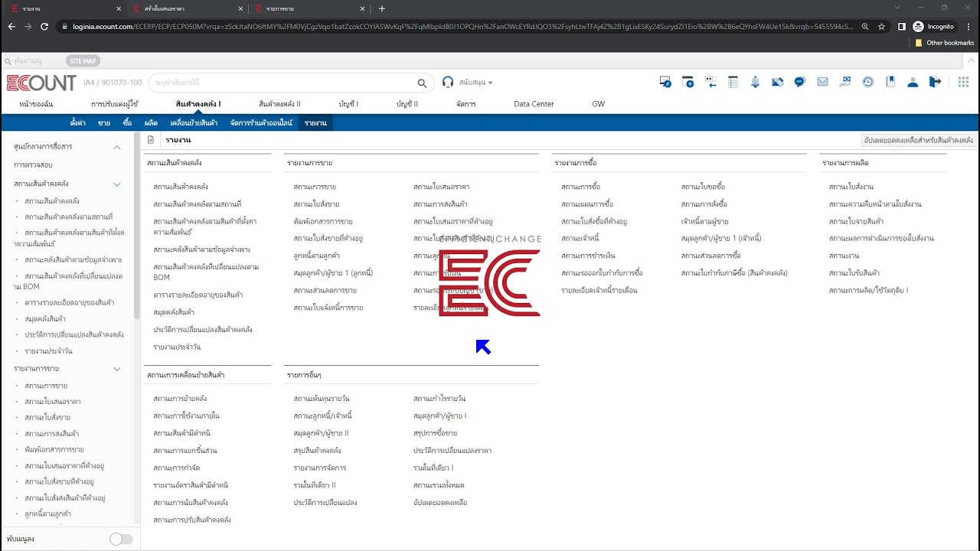Click the switch arrows icon in top toolbar
Viewport: 980px width, 551px height.
[x=710, y=82]
